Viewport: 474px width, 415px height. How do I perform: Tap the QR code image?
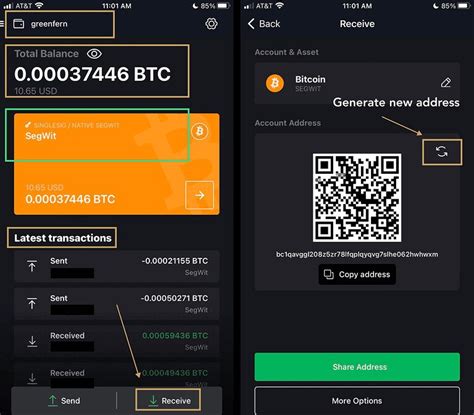357,198
